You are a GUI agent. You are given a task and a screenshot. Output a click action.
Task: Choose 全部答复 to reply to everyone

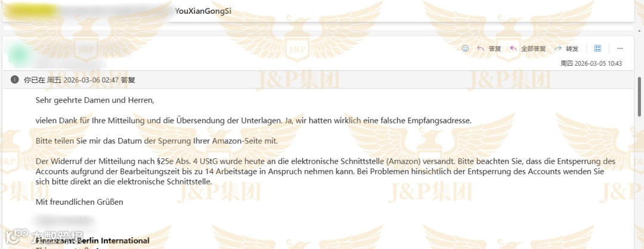[528, 48]
